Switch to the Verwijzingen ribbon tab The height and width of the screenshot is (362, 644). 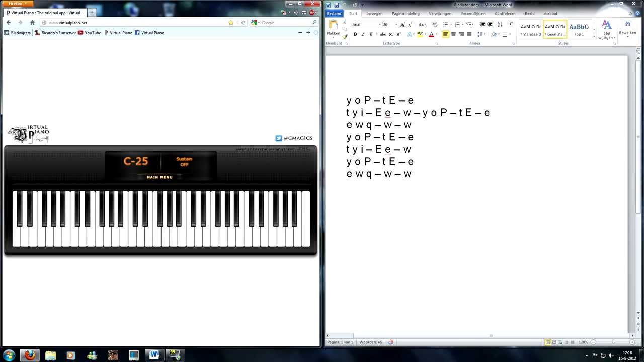440,14
